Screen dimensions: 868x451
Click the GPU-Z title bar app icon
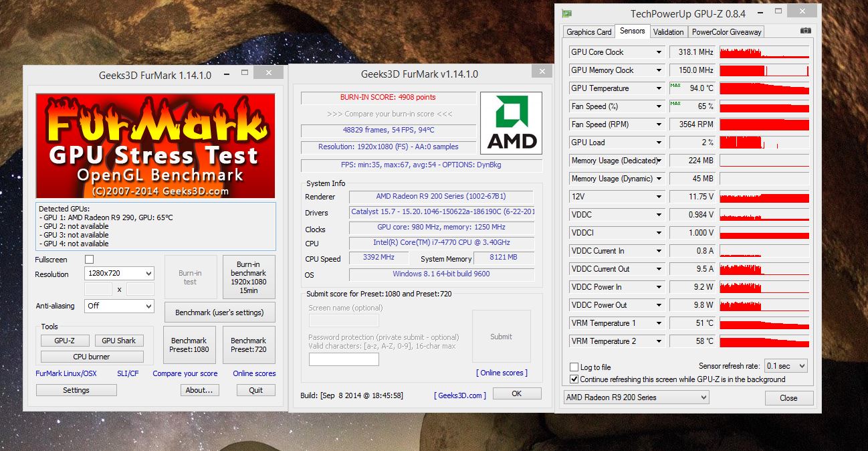566,13
